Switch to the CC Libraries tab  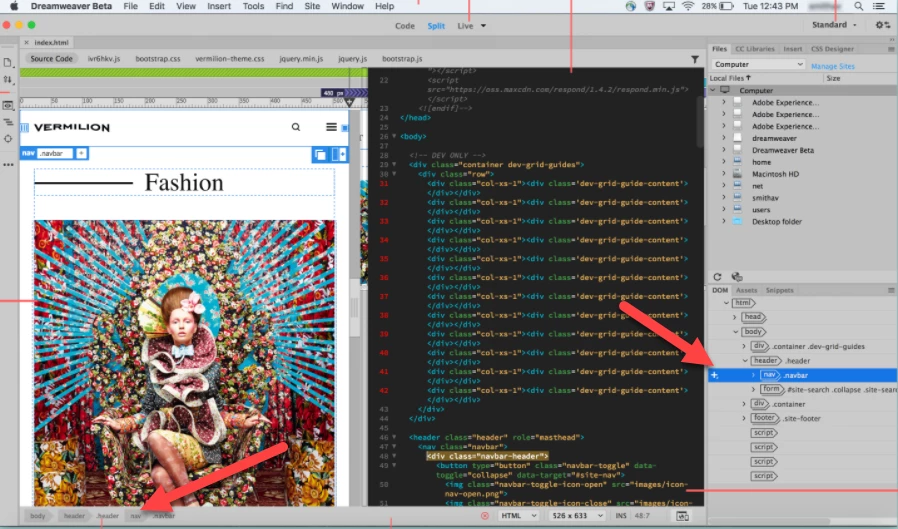[754, 49]
